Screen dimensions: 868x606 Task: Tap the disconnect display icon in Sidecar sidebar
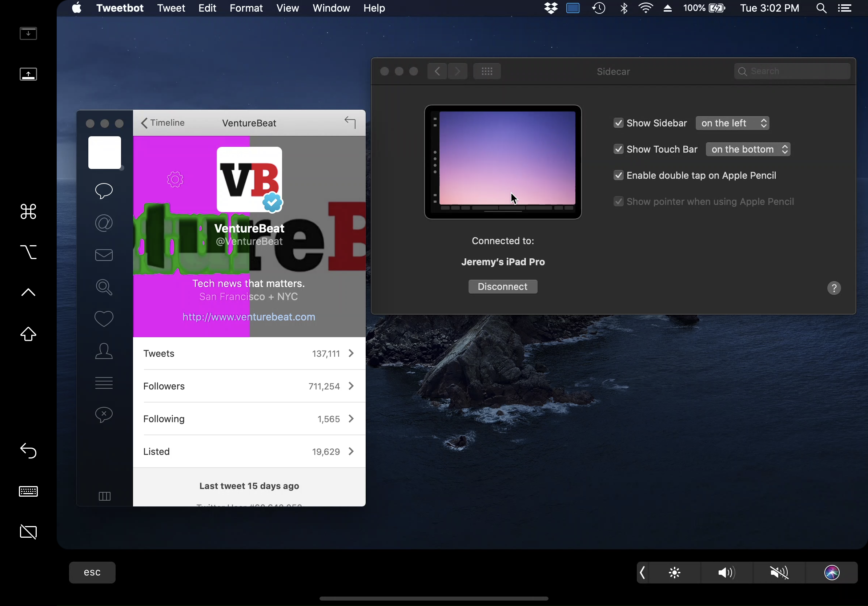tap(28, 532)
